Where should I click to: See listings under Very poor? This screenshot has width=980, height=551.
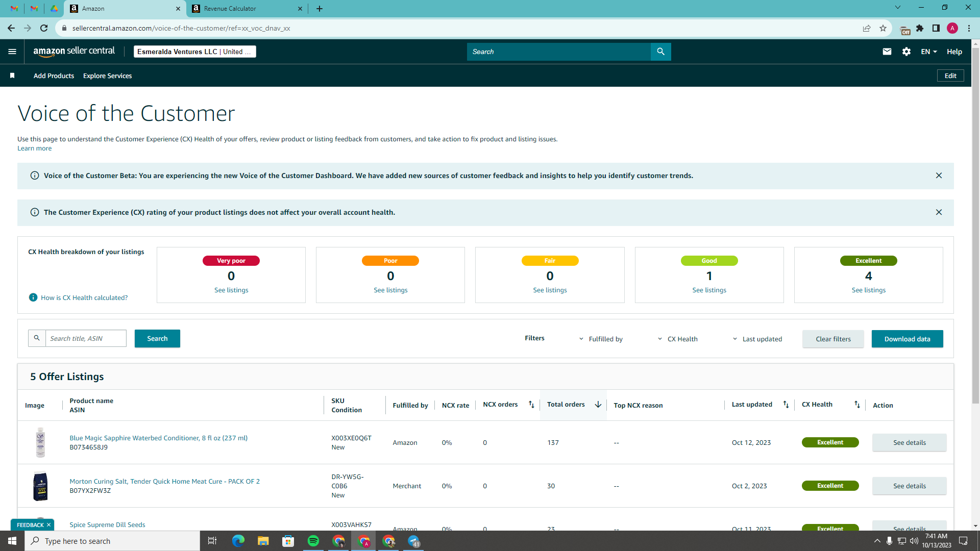[x=231, y=290]
